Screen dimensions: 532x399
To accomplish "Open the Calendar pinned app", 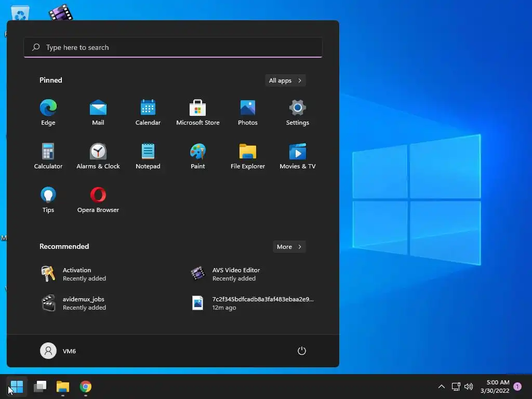I will click(x=148, y=113).
